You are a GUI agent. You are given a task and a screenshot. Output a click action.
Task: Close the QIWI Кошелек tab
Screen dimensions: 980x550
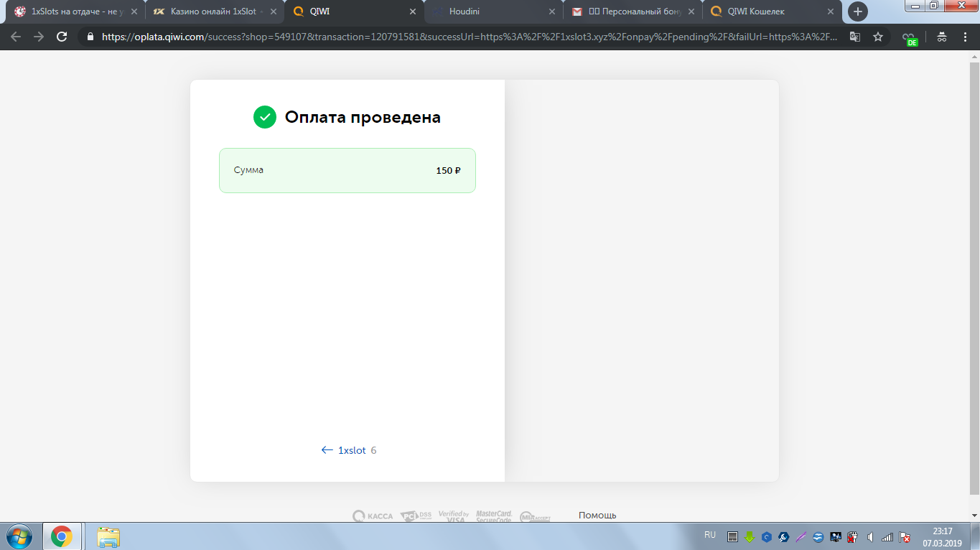tap(830, 11)
